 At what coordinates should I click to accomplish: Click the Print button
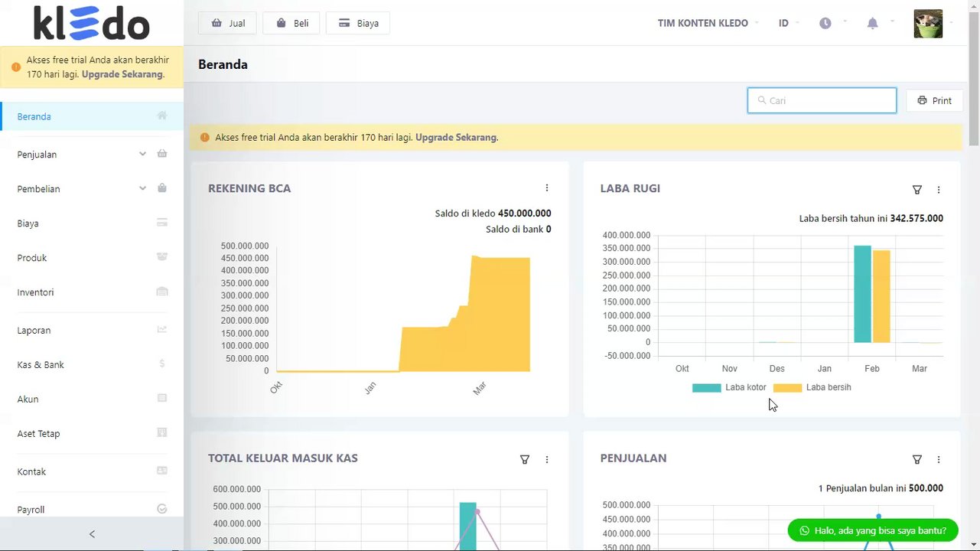coord(934,100)
